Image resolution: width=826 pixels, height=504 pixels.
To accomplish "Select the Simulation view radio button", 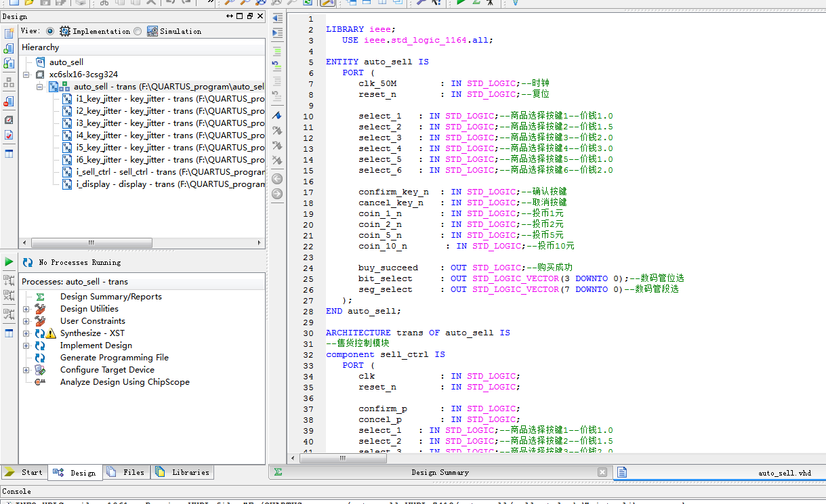I will coord(138,31).
